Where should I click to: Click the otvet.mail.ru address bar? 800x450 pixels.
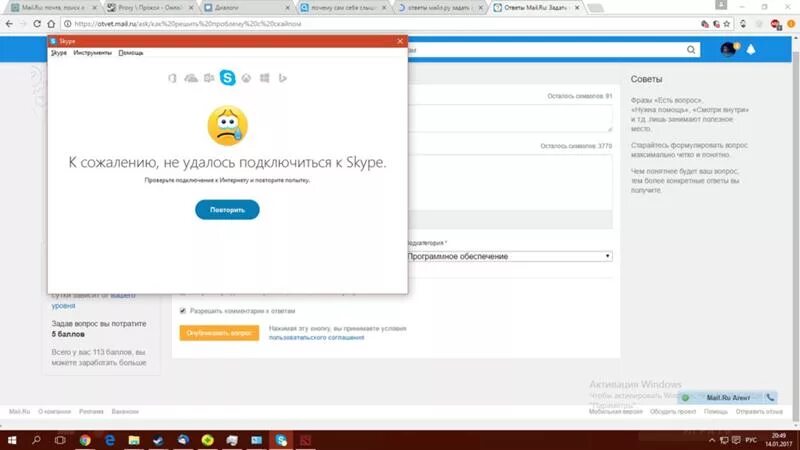(378, 23)
